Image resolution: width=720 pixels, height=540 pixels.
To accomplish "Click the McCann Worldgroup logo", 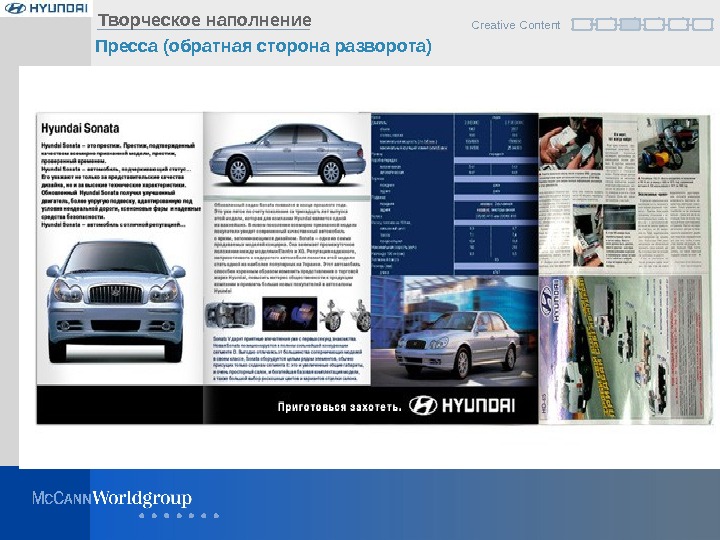I will pos(112,498).
